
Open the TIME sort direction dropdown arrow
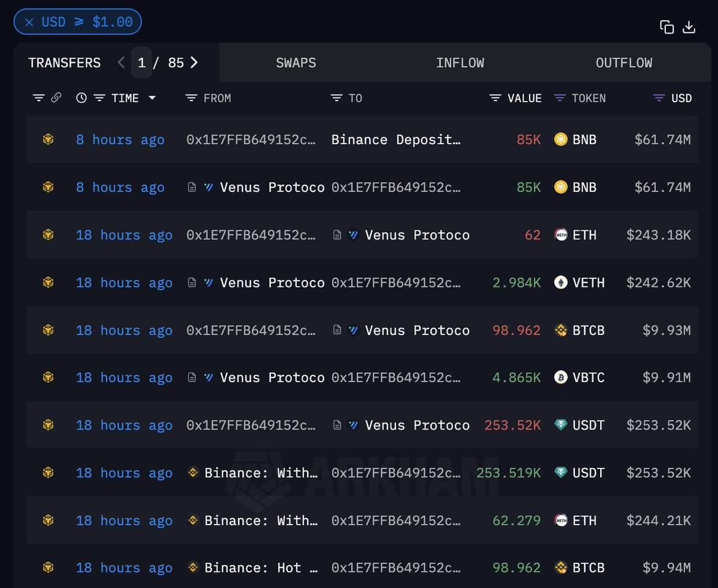pos(153,98)
